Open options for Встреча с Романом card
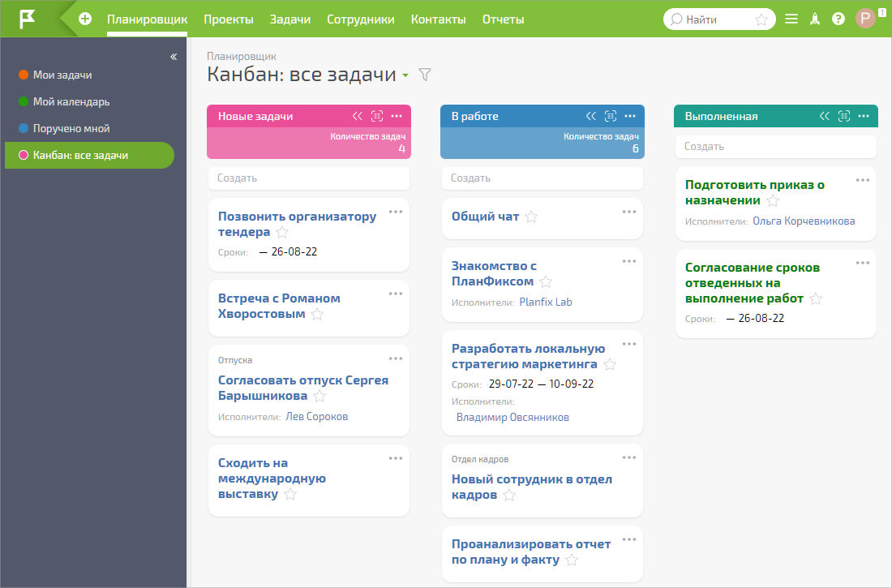Image resolution: width=892 pixels, height=588 pixels. coord(396,294)
